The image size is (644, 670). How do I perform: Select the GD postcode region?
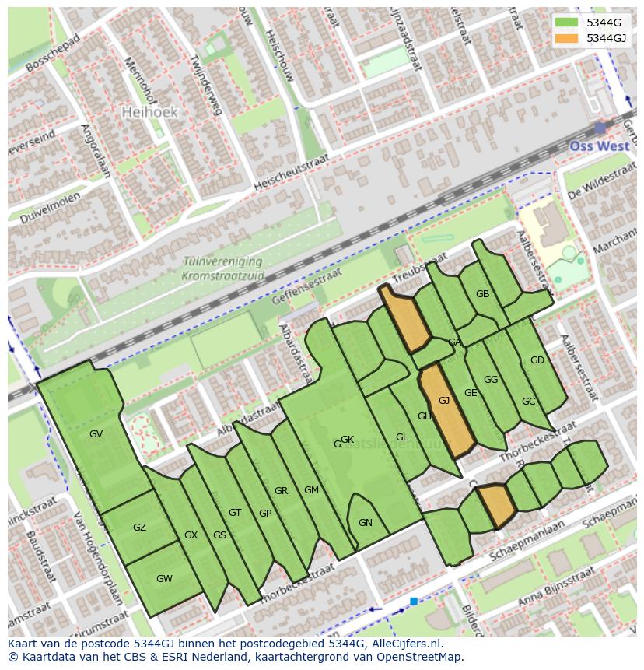point(537,360)
